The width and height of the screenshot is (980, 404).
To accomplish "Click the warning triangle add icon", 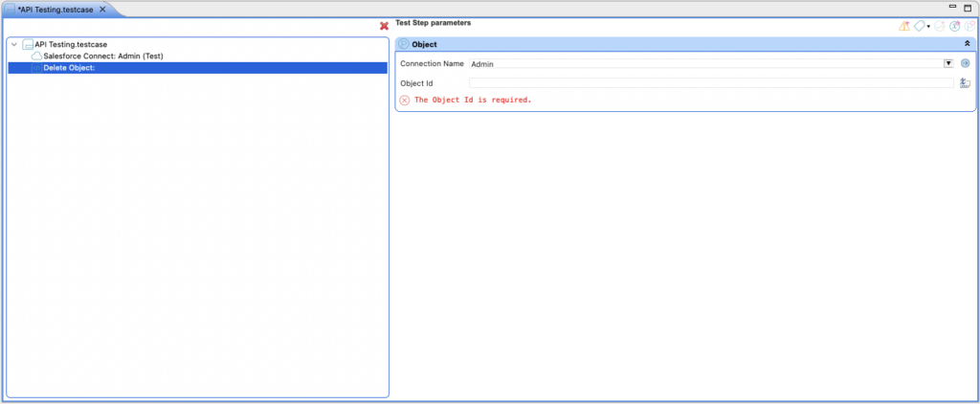I will [x=903, y=26].
